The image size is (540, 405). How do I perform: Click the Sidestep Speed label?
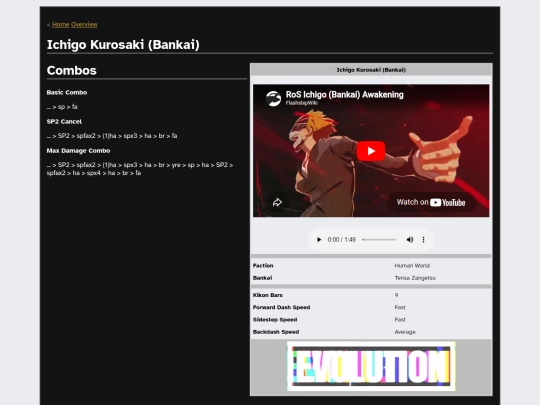[x=275, y=320]
